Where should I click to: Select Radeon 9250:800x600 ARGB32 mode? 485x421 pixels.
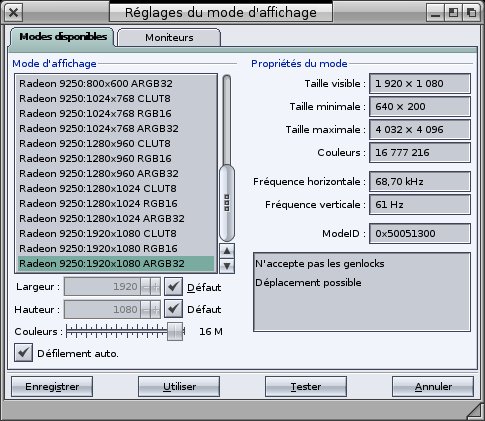click(x=116, y=83)
